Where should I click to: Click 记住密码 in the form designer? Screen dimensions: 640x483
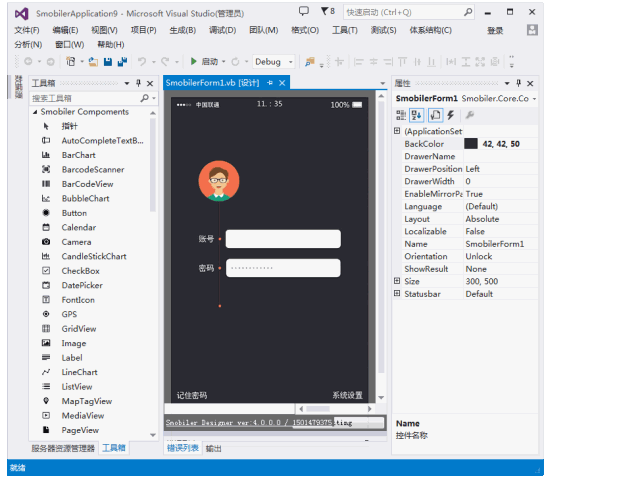pos(191,395)
